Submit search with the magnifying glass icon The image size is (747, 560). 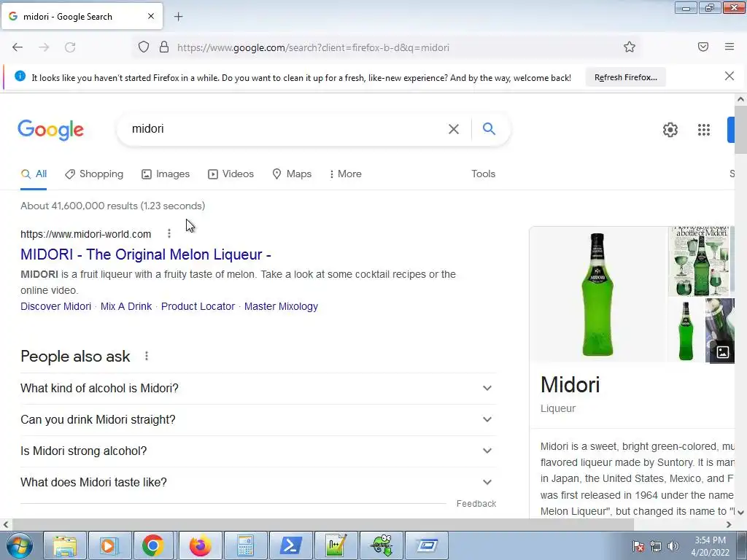tap(489, 128)
